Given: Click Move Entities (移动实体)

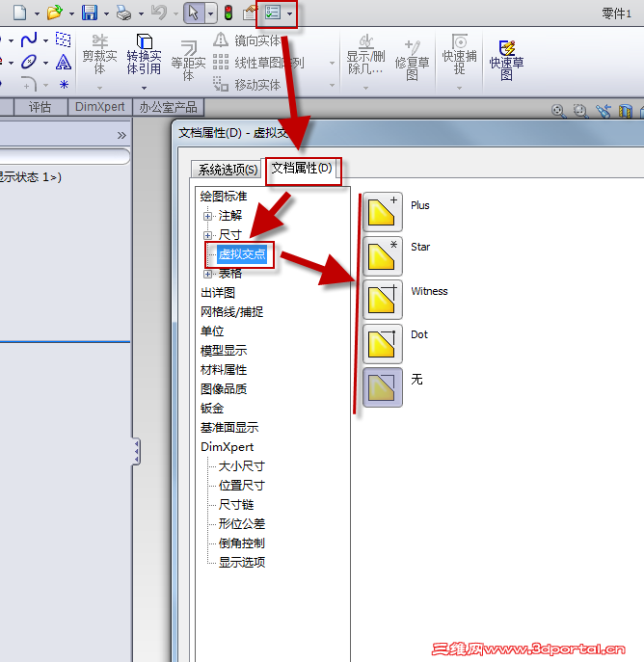Looking at the screenshot, I should (x=247, y=85).
